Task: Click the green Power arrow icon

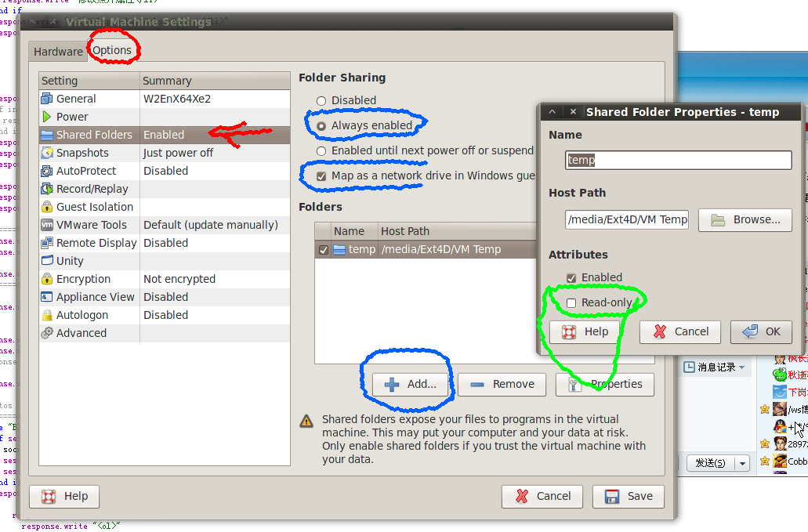Action: [x=47, y=117]
